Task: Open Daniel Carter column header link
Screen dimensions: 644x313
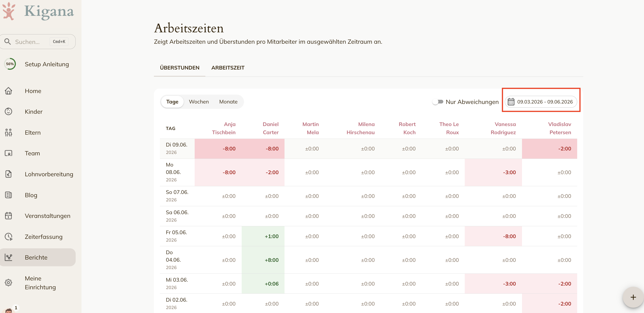Action: 271,128
